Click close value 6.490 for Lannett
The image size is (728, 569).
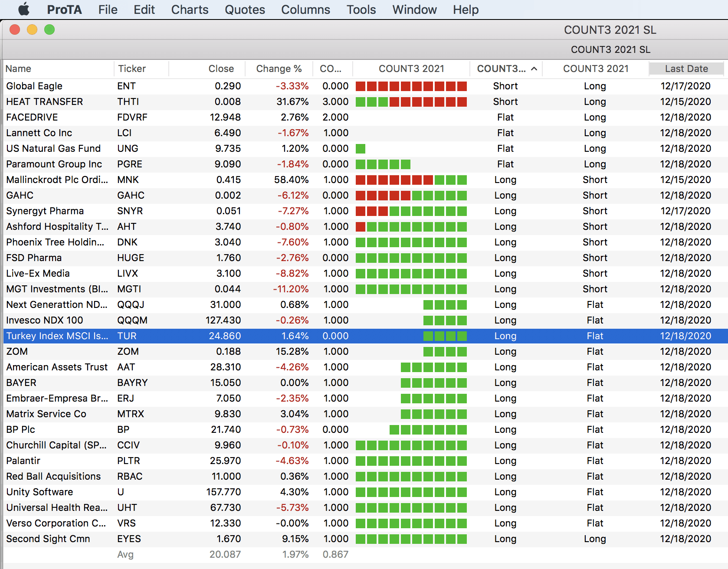click(227, 133)
